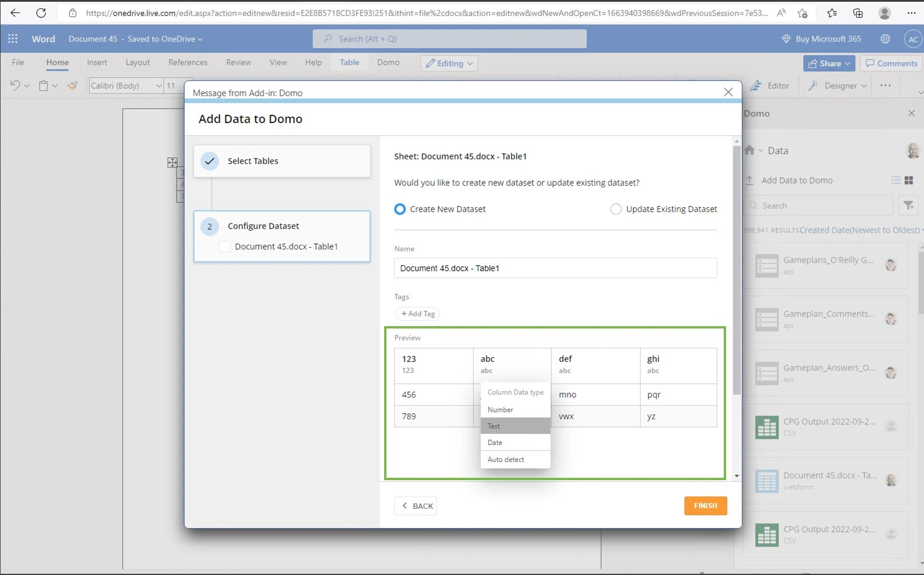The height and width of the screenshot is (575, 924).
Task: Switch Domo pane to list view
Action: click(896, 180)
